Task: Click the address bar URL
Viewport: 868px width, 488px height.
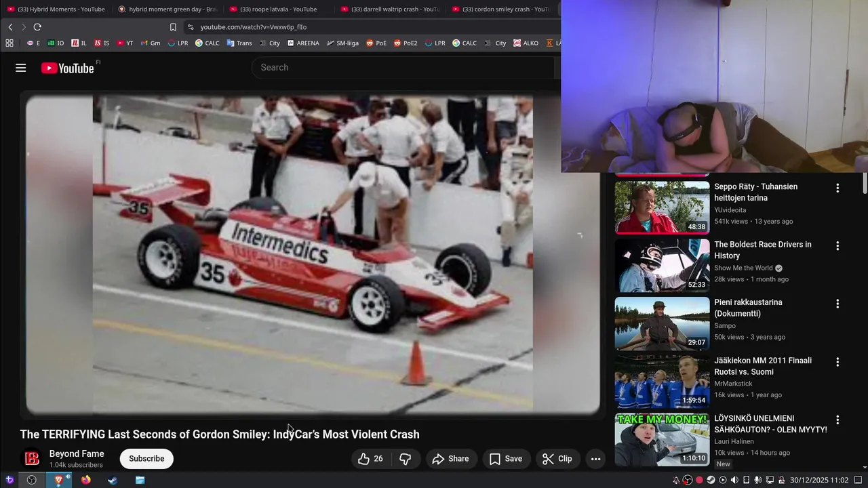Action: (254, 27)
